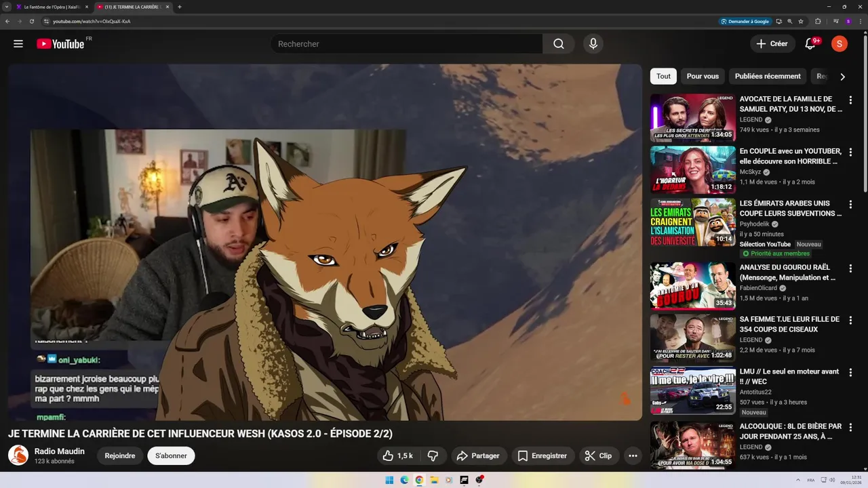868x488 pixels.
Task: Open more actions menu beside Clip
Action: point(633,456)
